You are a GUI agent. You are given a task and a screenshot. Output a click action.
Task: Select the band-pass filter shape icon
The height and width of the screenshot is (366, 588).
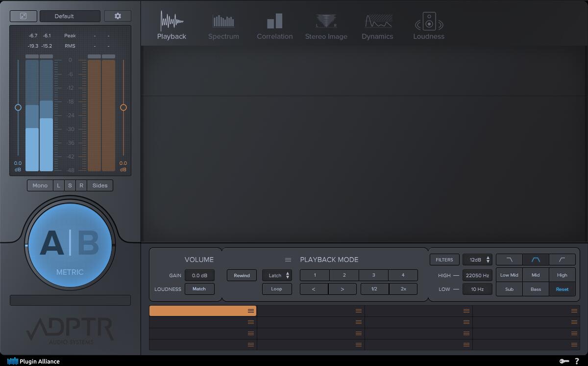536,260
